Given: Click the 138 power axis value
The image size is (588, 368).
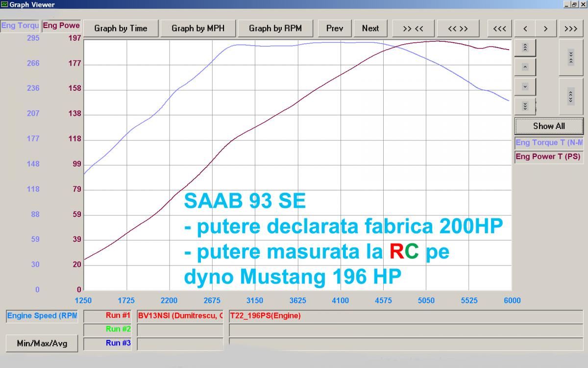Looking at the screenshot, I should 74,114.
